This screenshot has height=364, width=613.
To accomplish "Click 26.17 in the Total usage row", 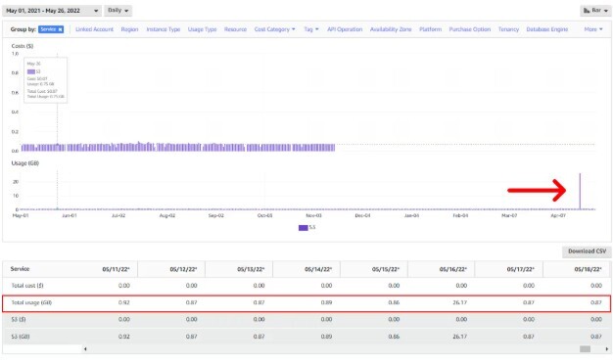I will point(460,302).
